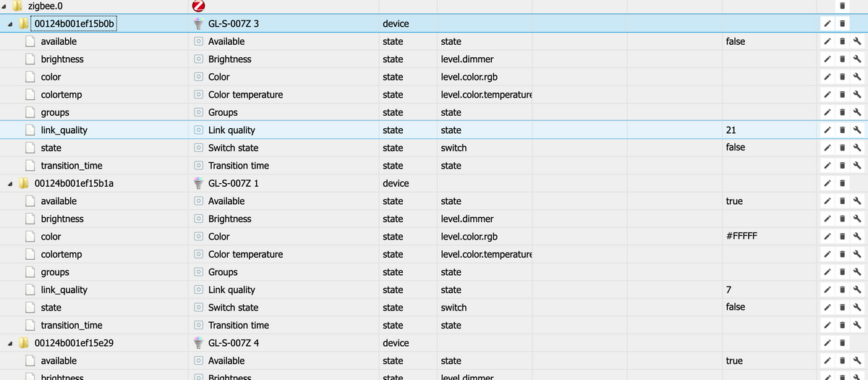Open wrench settings for color row with #FFFFF
This screenshot has height=380, width=868.
856,237
